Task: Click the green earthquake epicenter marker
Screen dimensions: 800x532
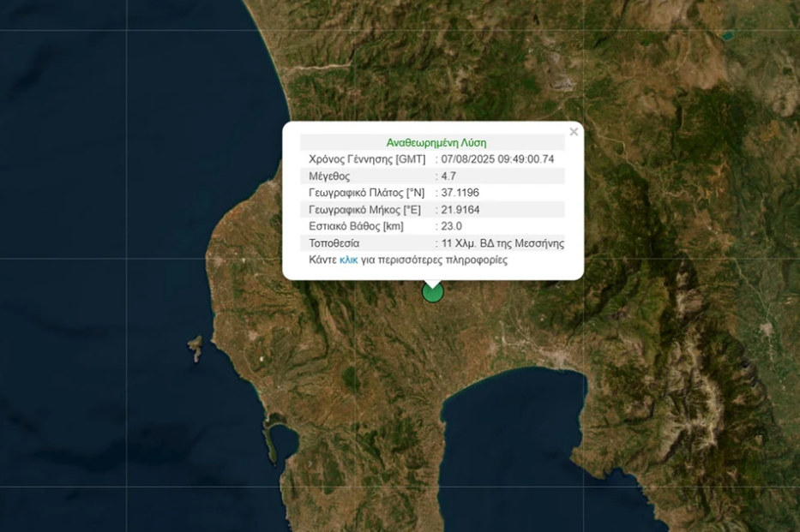Action: point(433,292)
